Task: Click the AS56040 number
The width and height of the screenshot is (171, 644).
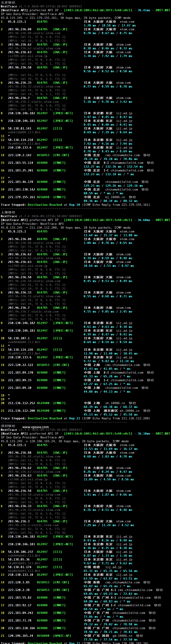Action: coord(43,636)
